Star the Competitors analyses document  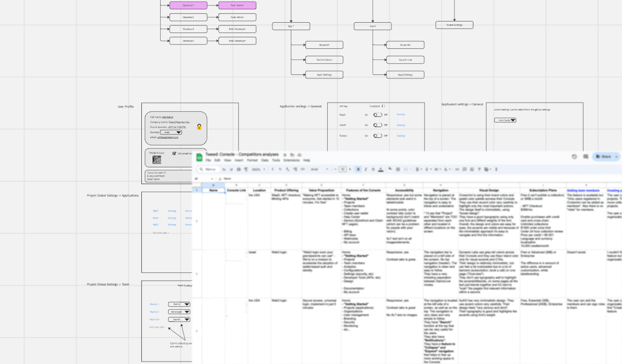pos(285,155)
